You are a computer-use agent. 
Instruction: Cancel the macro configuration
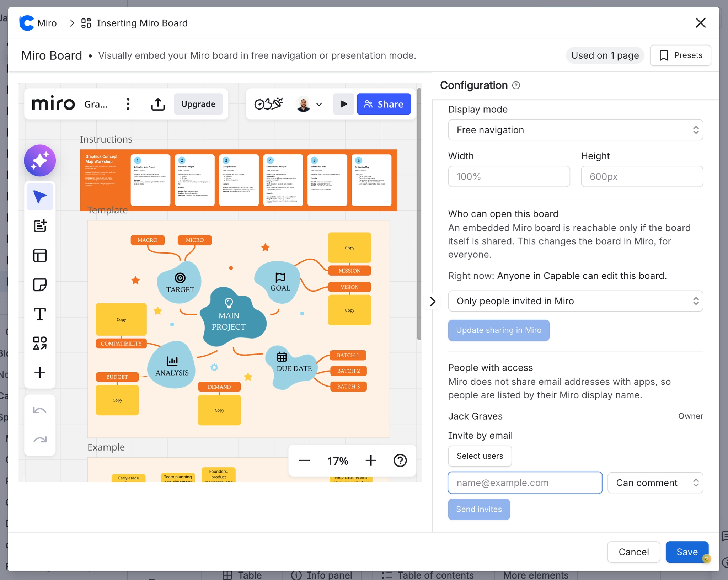click(x=633, y=552)
